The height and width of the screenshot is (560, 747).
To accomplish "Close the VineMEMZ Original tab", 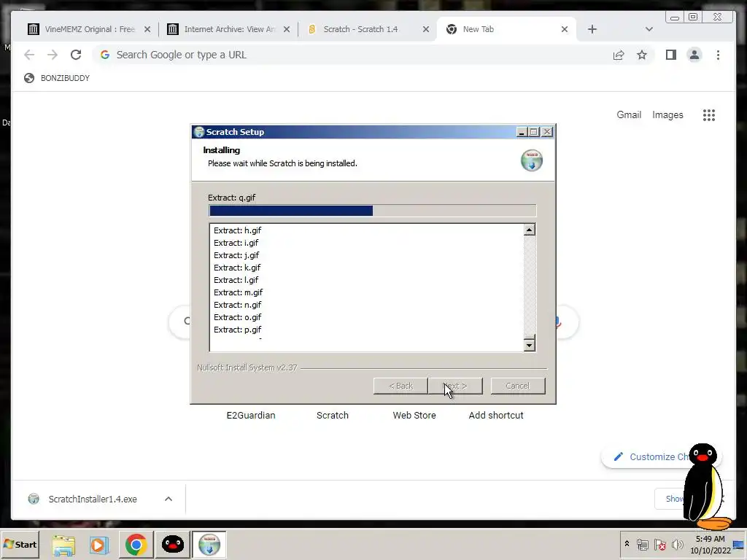I will [x=147, y=29].
